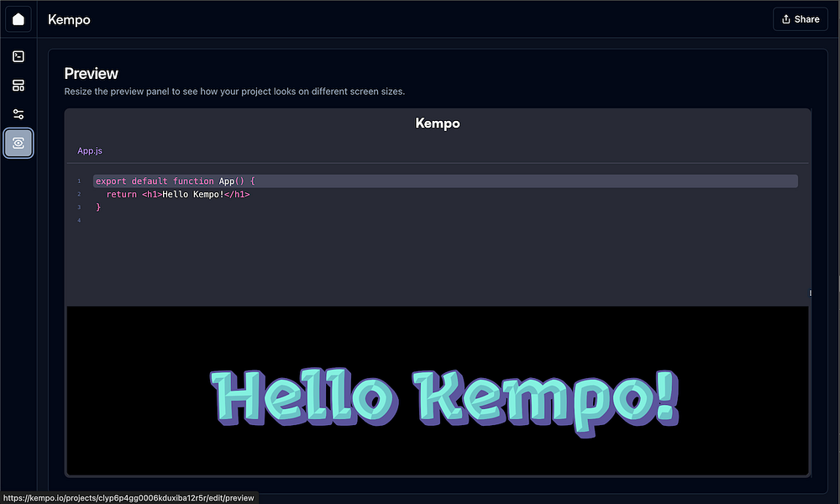This screenshot has height=504, width=840.
Task: Go to the home logo icon
Action: [18, 19]
